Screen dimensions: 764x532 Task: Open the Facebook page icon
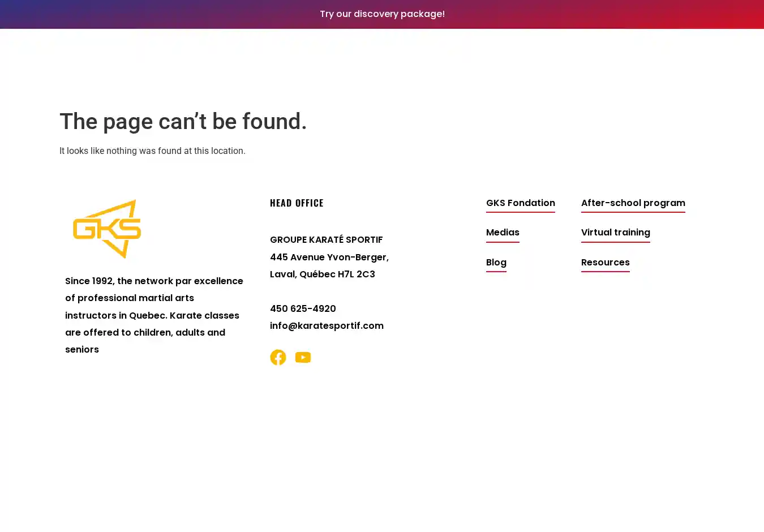pos(278,357)
